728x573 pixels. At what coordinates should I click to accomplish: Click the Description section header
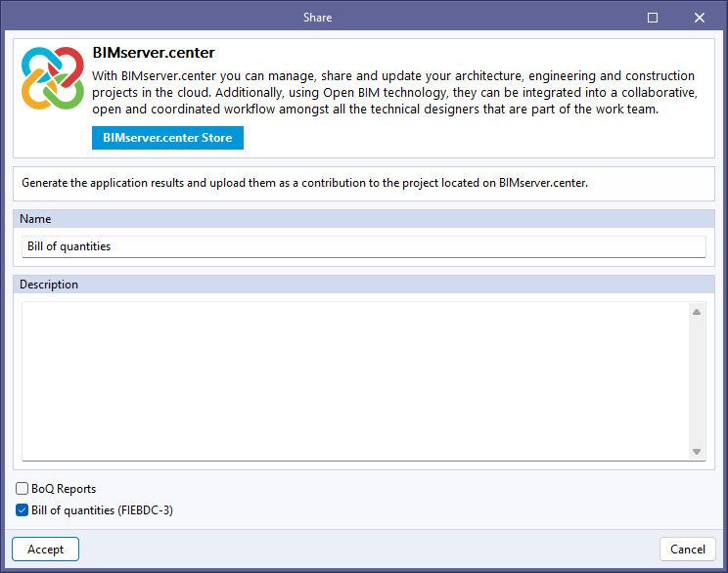[x=364, y=284]
